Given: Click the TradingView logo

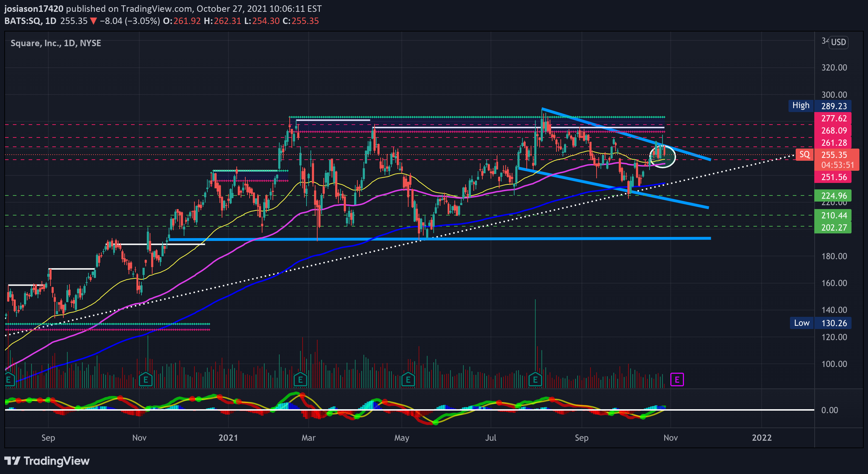Looking at the screenshot, I should tap(47, 461).
